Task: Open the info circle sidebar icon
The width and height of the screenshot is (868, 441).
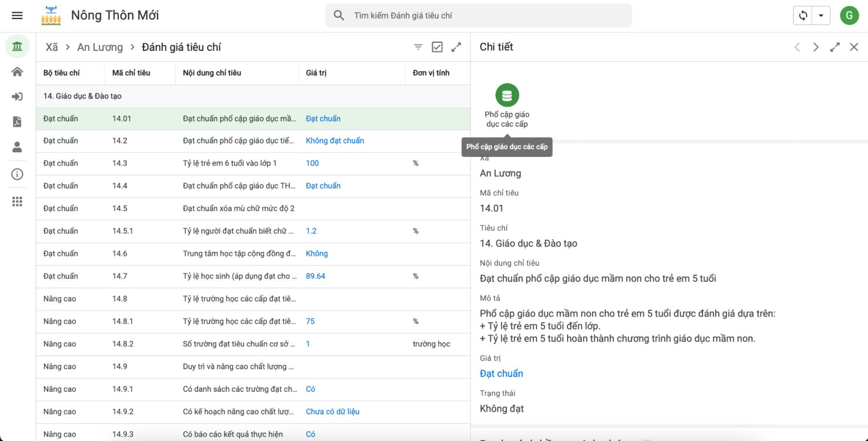Action: pyautogui.click(x=17, y=174)
